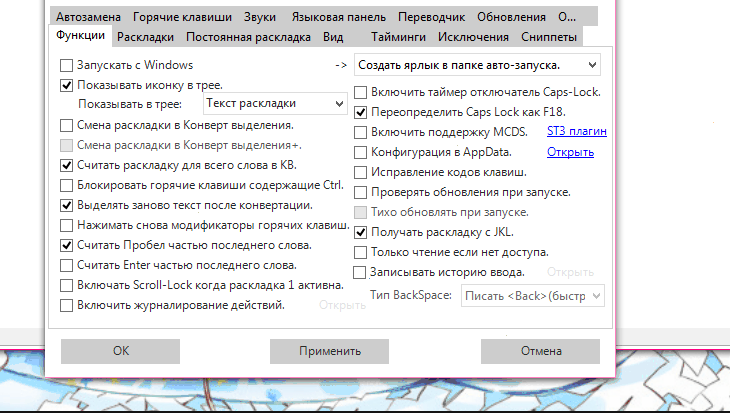This screenshot has width=730, height=413.
Task: Uncheck Показывать иконку в трее
Action: click(66, 85)
